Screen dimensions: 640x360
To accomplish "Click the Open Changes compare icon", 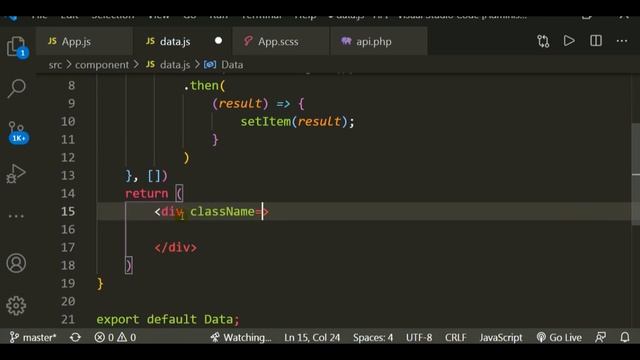I will click(543, 41).
